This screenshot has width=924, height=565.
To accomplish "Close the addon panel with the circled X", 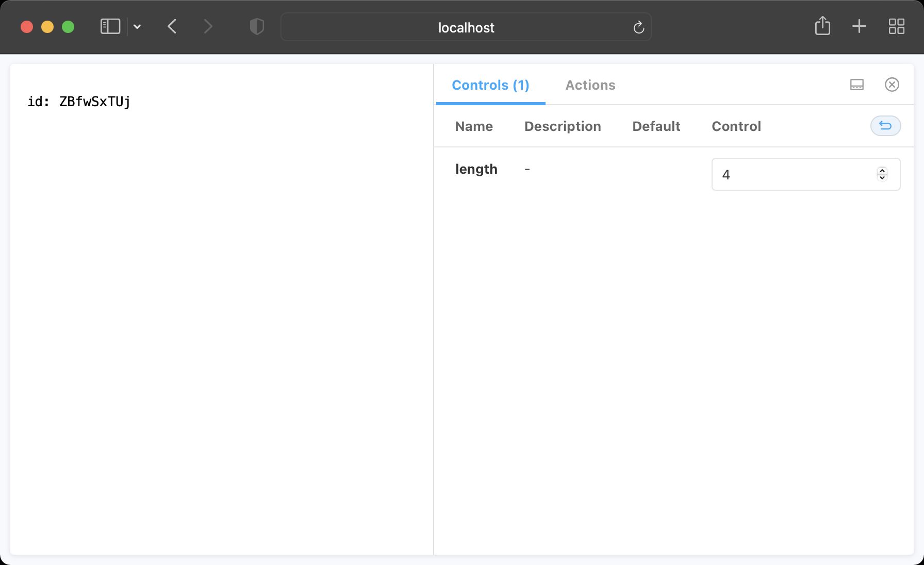I will point(892,85).
